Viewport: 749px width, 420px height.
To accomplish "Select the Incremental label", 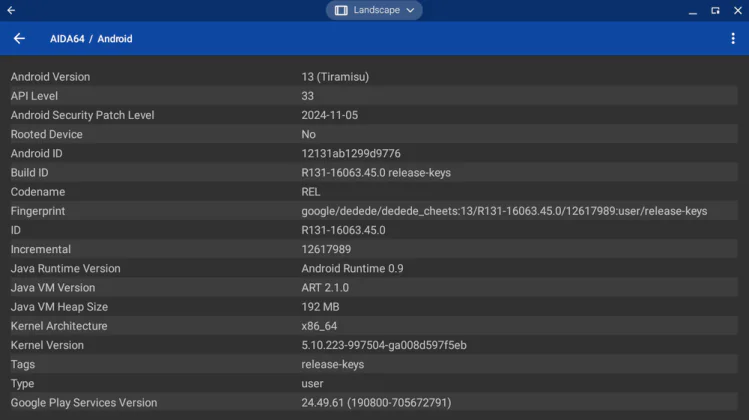I will pos(41,249).
